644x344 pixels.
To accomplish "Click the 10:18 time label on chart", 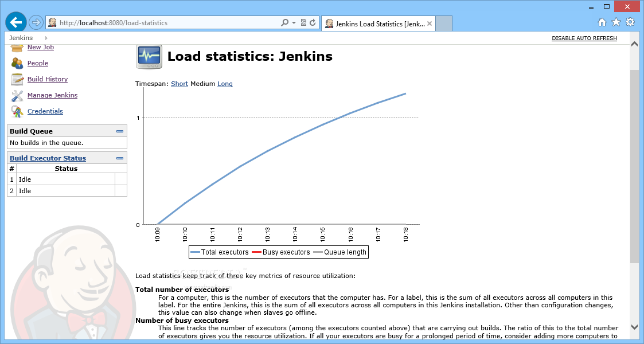I will coord(406,234).
